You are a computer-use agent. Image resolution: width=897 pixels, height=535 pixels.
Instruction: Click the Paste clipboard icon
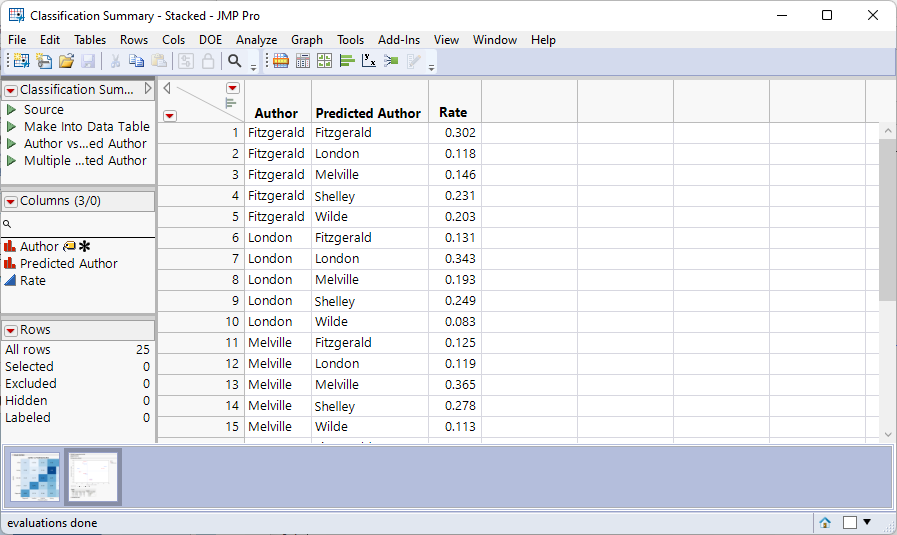pyautogui.click(x=159, y=61)
